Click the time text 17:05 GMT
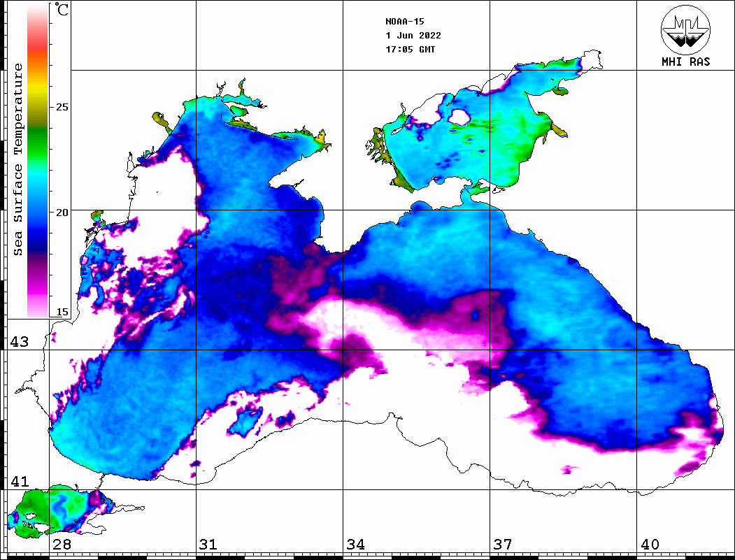This screenshot has height=560, width=735. [x=410, y=49]
